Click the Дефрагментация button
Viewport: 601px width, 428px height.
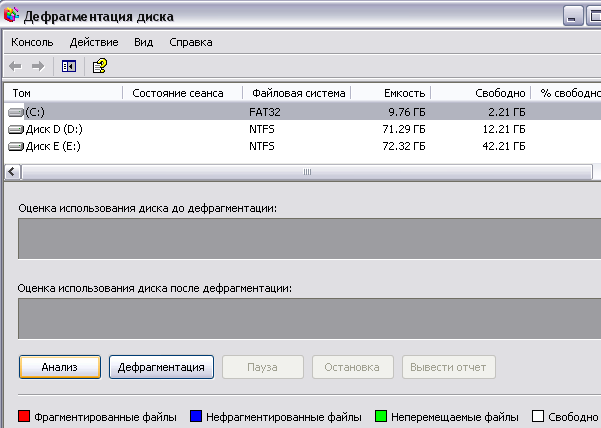click(x=161, y=367)
